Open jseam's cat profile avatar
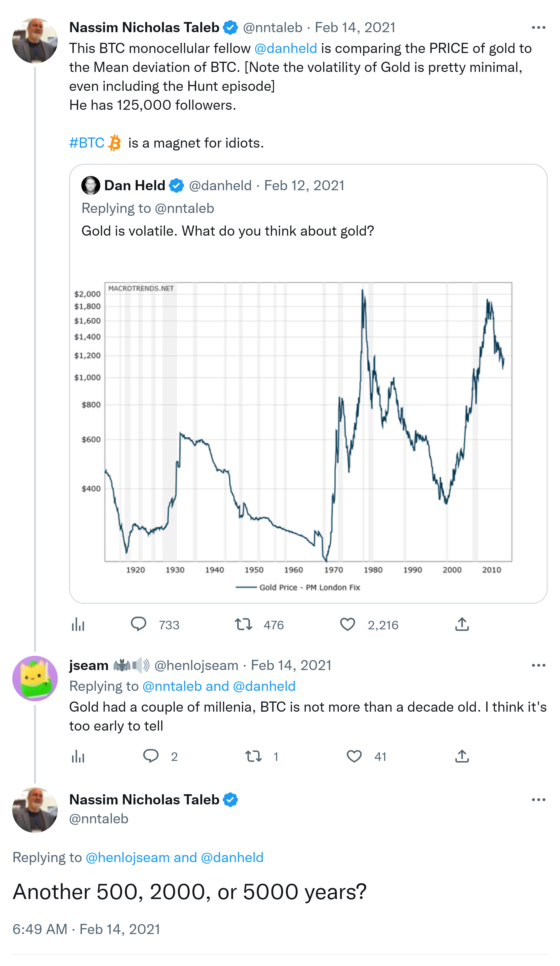560x966 pixels. click(x=35, y=678)
